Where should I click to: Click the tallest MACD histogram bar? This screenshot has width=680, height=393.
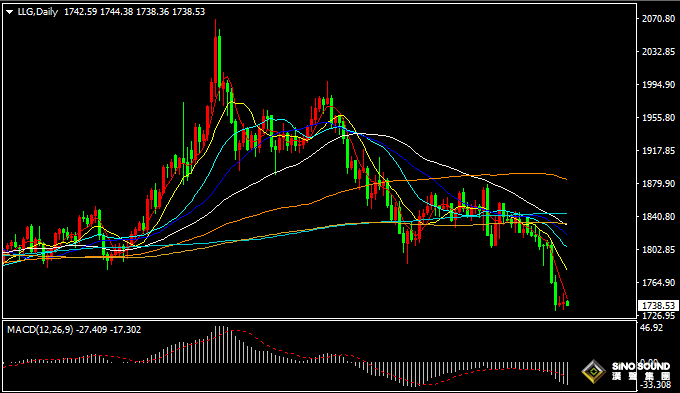pyautogui.click(x=219, y=344)
